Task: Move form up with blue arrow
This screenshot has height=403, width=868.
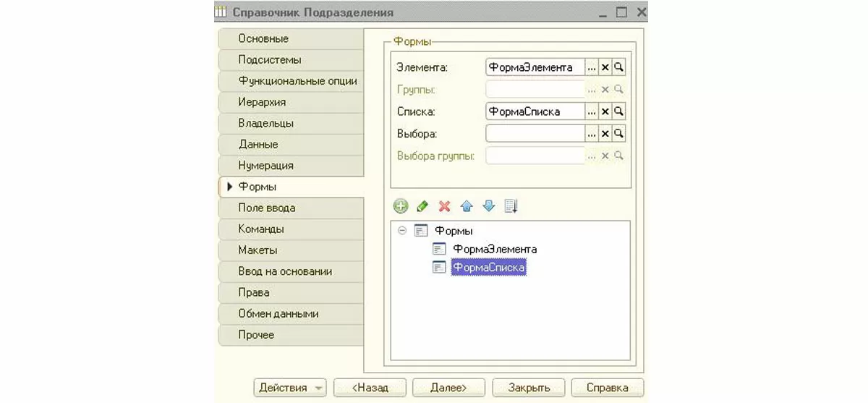Action: [x=467, y=206]
